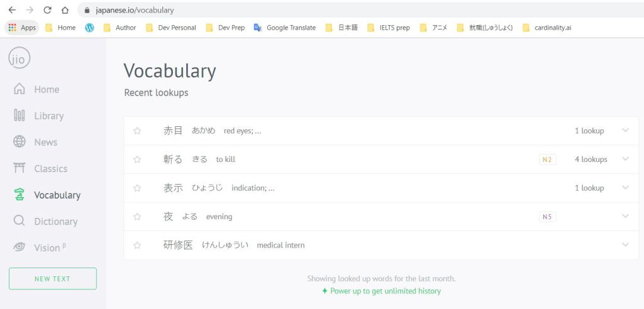Open Home from the sidebar
Viewport: 644px width, 309px height.
click(x=46, y=89)
